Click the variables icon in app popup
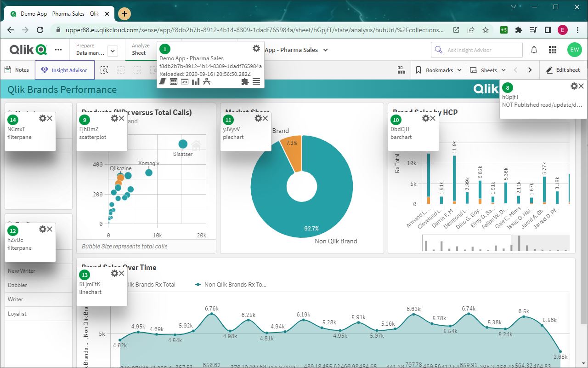The image size is (588, 368). 185,81
